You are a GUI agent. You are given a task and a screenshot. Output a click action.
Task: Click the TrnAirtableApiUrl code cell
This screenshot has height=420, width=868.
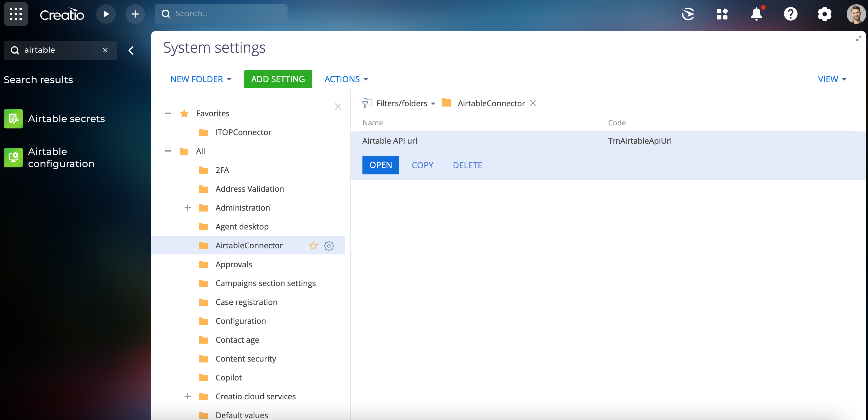coord(640,141)
